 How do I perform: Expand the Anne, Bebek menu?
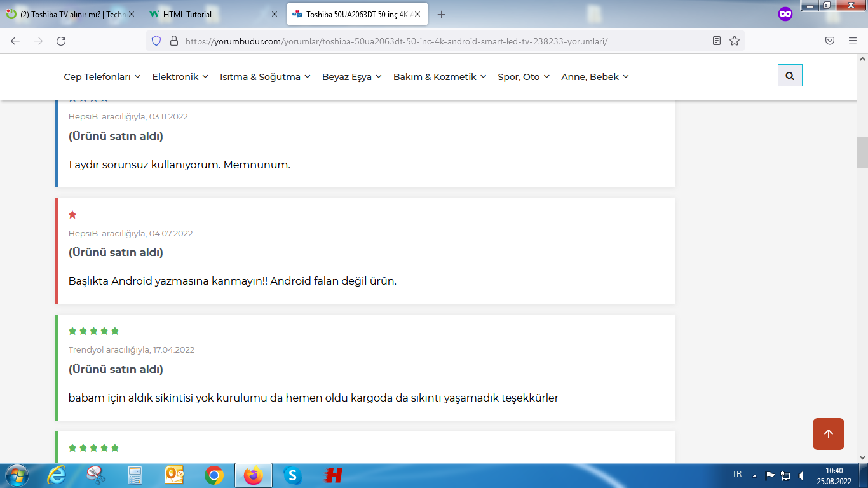tap(595, 77)
